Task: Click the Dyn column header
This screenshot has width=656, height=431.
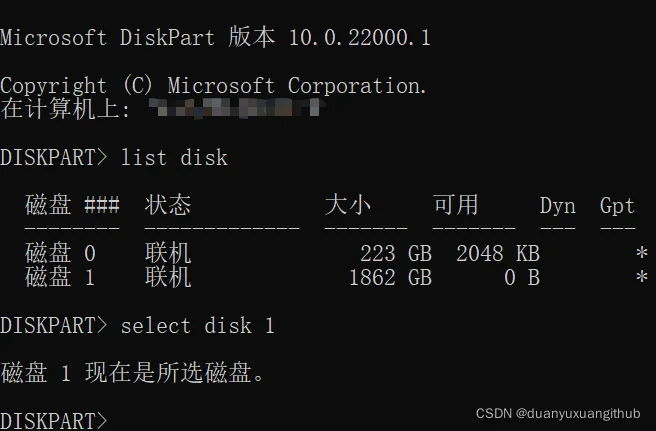Action: 558,206
